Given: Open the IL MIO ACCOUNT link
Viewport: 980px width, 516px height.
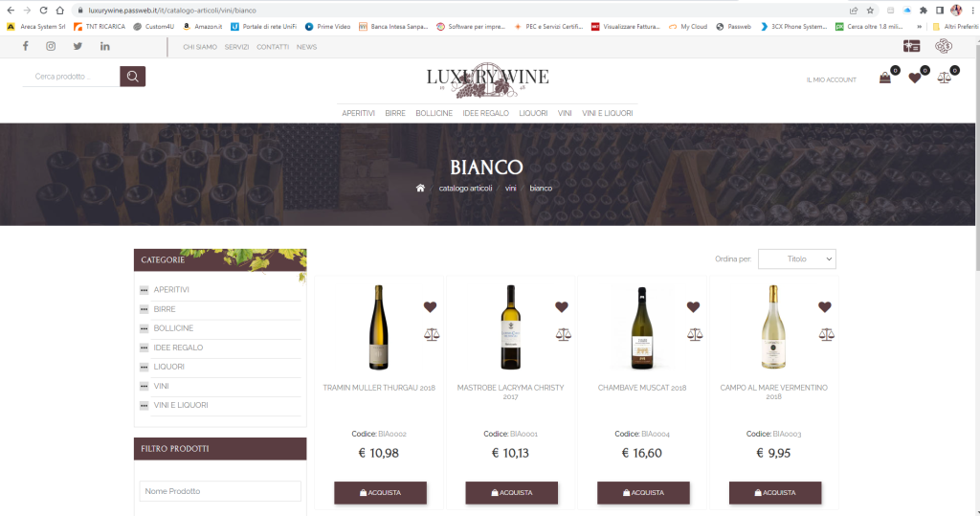Looking at the screenshot, I should click(832, 80).
